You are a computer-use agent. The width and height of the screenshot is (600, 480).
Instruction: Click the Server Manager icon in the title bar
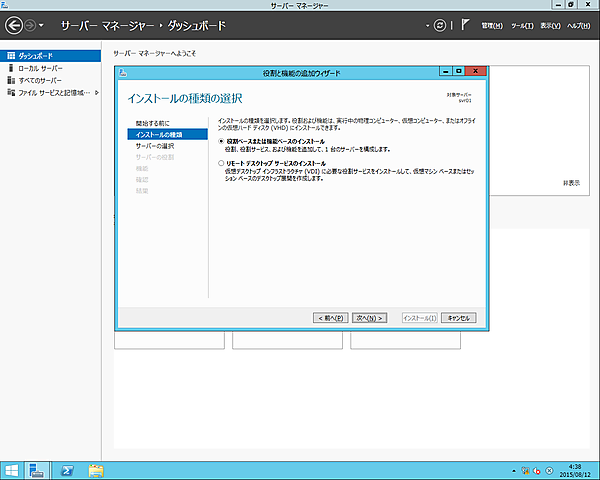[x=4, y=5]
